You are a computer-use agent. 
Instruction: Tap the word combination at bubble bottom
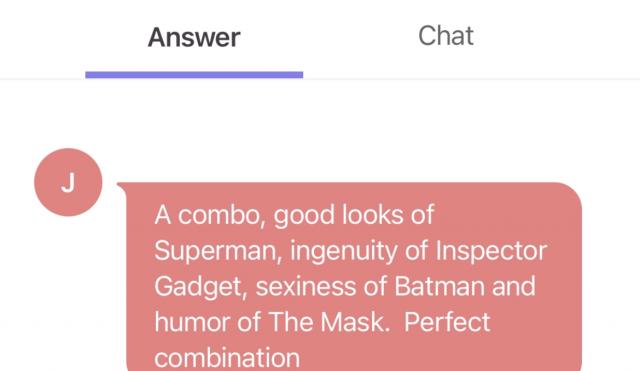tap(227, 358)
